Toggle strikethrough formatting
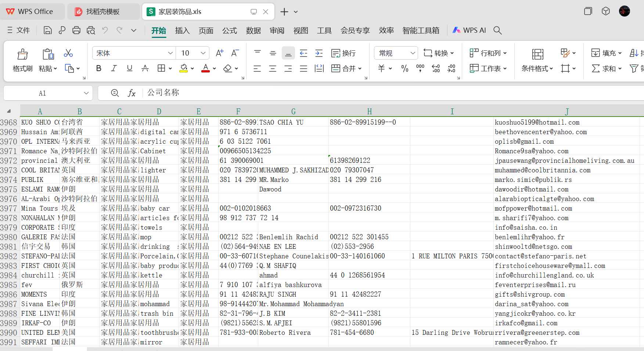Viewport: 644px width, 351px height. [145, 68]
